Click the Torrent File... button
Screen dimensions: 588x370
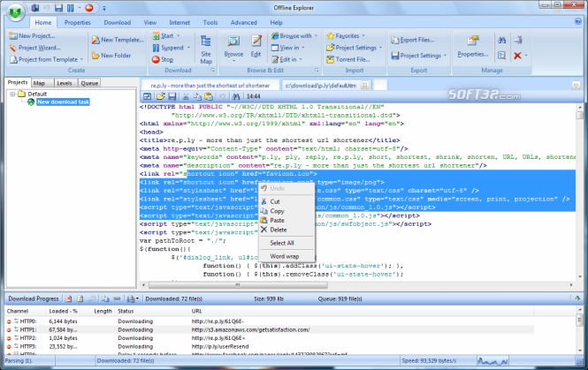point(348,59)
